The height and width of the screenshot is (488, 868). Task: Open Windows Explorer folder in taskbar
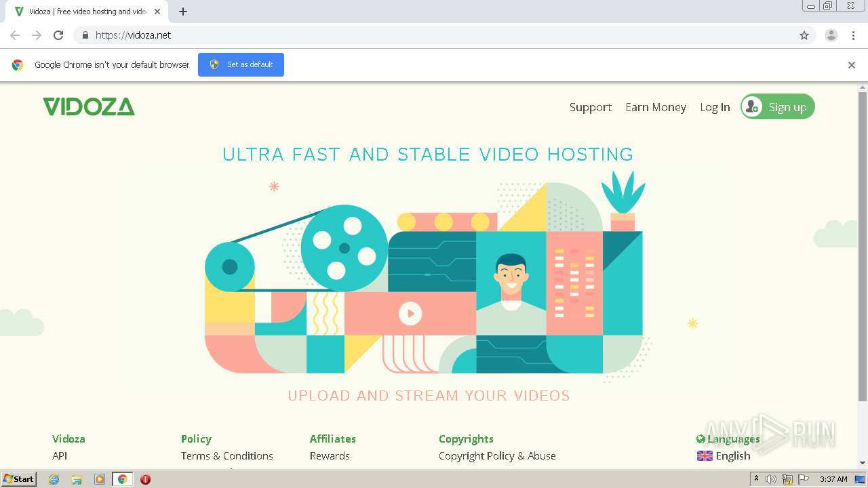click(77, 479)
